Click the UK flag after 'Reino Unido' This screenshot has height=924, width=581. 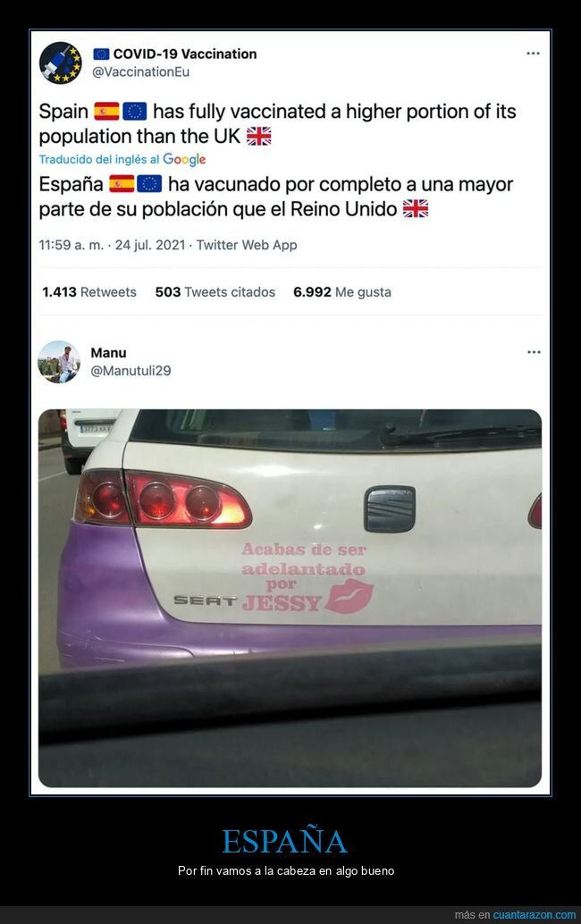point(416,208)
